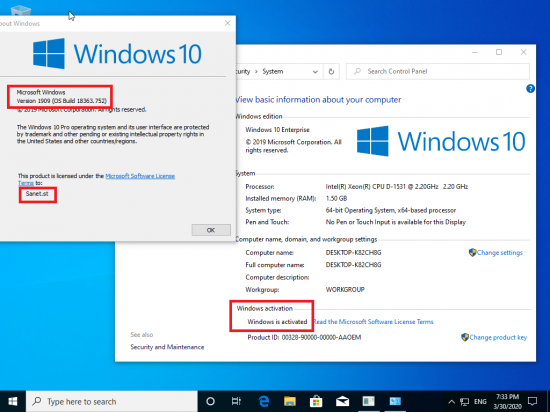This screenshot has height=412, width=550.
Task: Click the Intel Xeon processor value
Action: pos(397,187)
